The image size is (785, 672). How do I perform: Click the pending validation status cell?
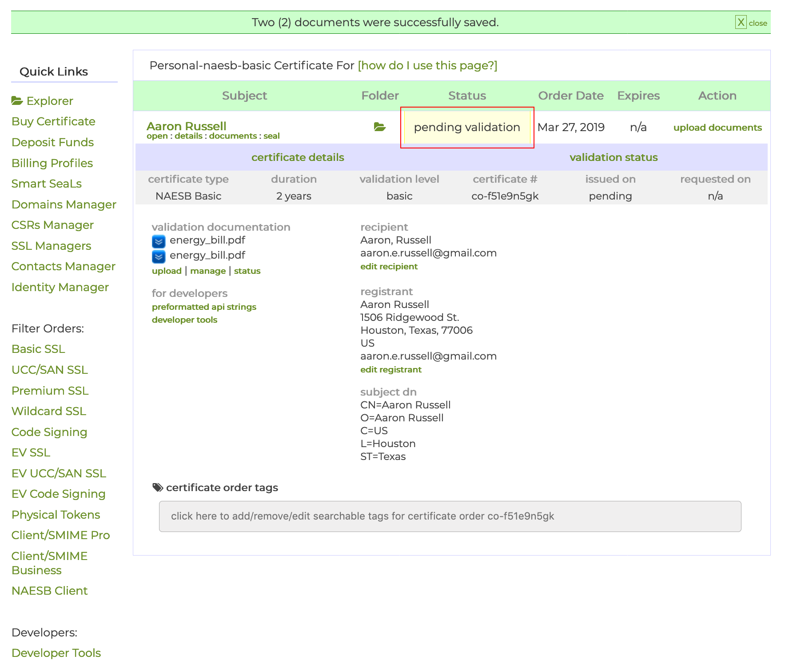click(467, 128)
